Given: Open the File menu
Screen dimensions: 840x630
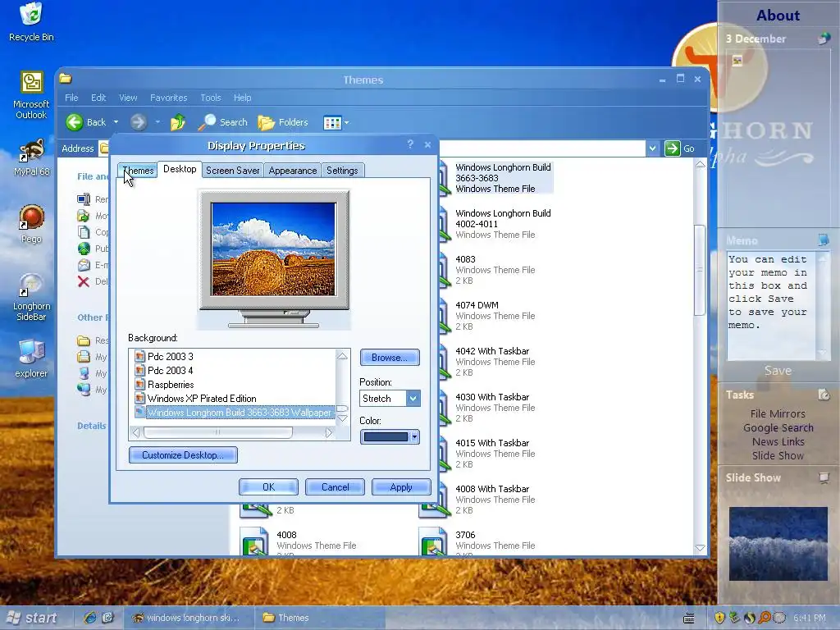Looking at the screenshot, I should [x=71, y=98].
